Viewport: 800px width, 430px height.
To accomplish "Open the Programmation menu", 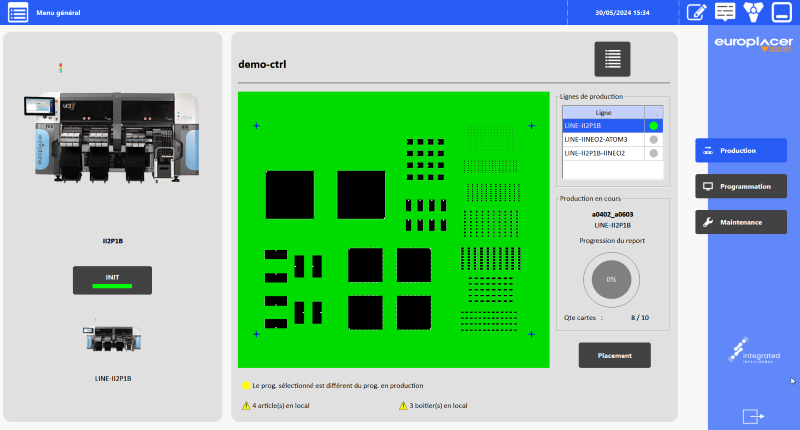I will pyautogui.click(x=741, y=186).
